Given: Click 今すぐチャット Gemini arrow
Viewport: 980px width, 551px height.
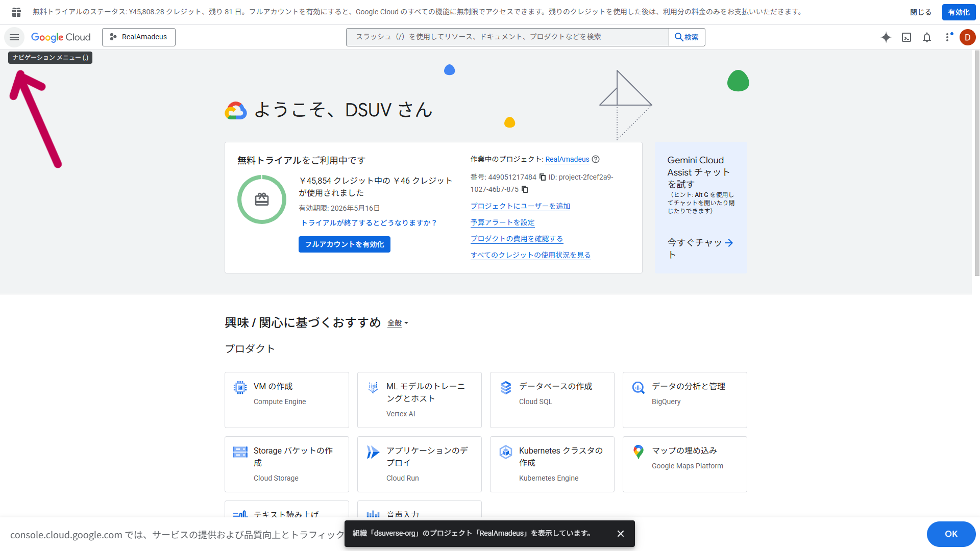Looking at the screenshot, I should pyautogui.click(x=728, y=243).
